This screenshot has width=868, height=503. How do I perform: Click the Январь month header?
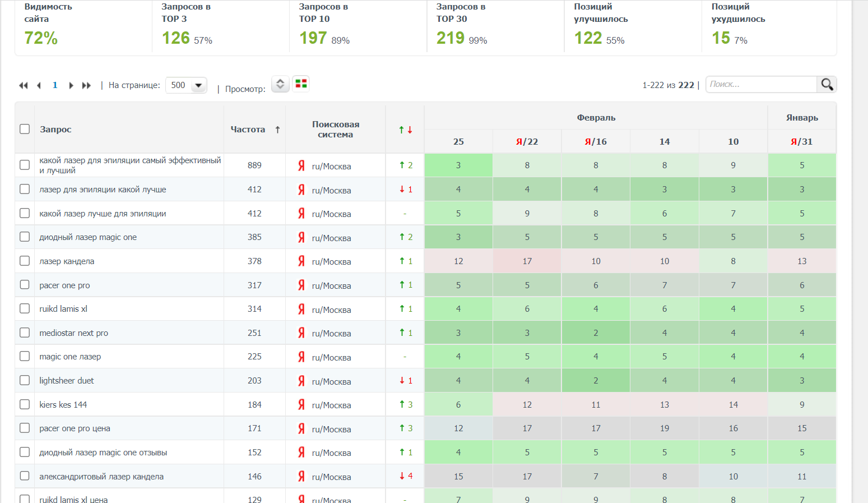(802, 118)
